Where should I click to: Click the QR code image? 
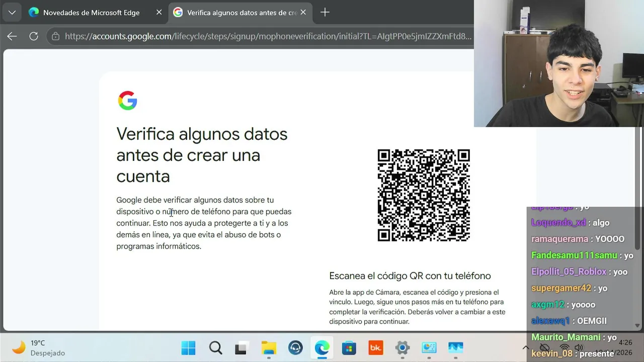(424, 195)
